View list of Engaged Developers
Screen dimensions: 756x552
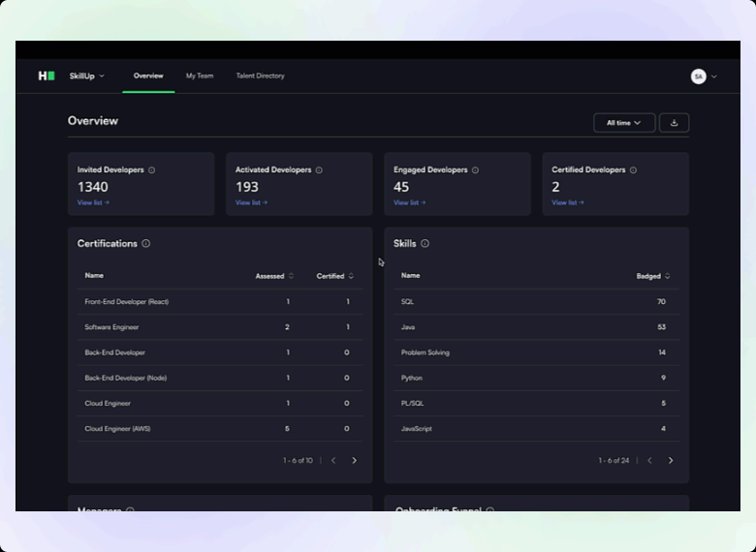point(410,202)
